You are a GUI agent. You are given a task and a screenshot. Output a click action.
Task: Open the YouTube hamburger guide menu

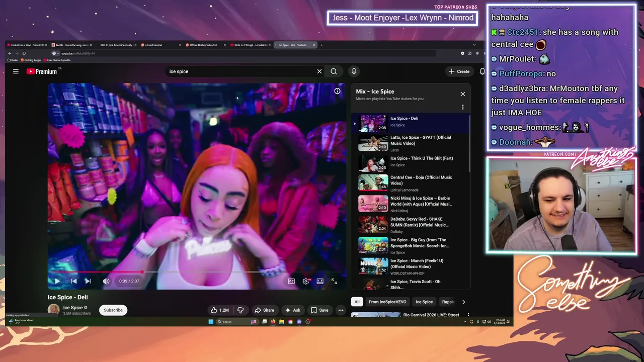tap(16, 71)
